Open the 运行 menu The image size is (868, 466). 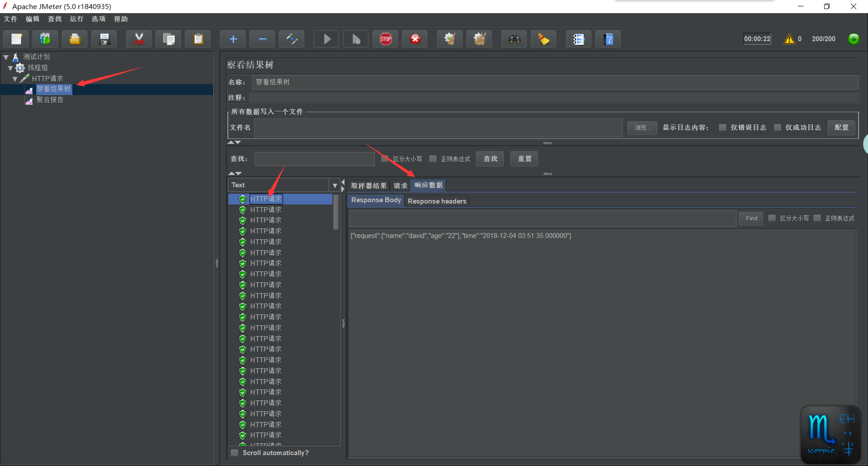click(x=77, y=19)
